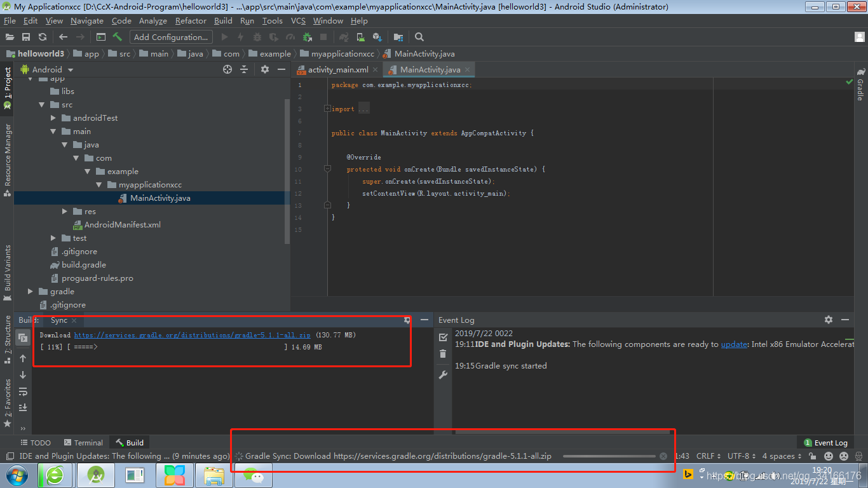Select AndroidManifest.xml in project tree

(122, 225)
